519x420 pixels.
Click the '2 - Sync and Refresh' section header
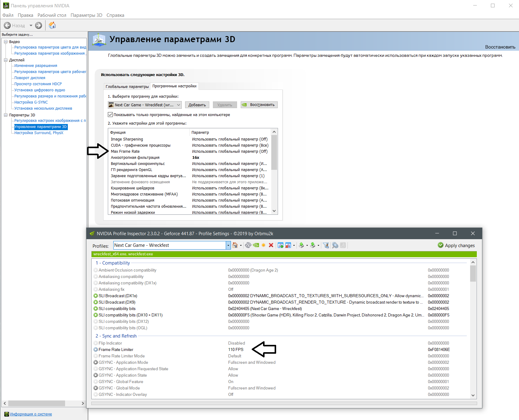(x=116, y=336)
